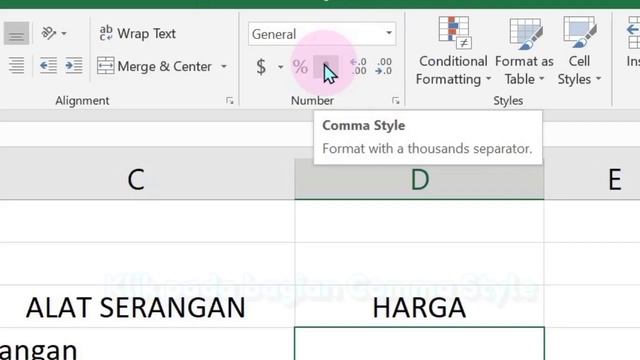Open the Alignment settings dialog launcher
Viewport: 640px width, 360px height.
230,100
